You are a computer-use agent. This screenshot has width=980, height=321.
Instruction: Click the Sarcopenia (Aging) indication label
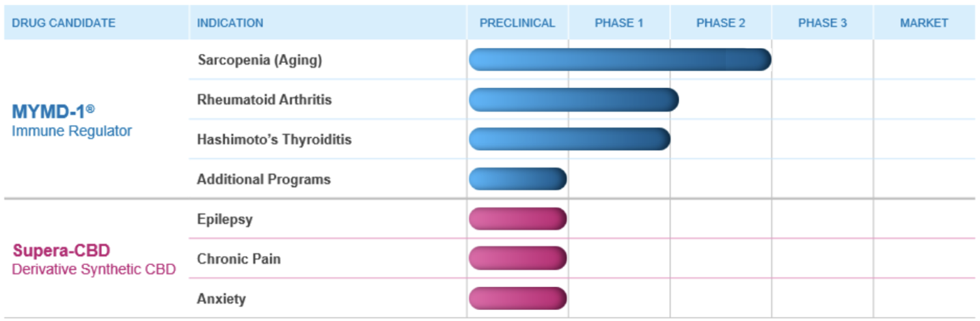point(260,60)
